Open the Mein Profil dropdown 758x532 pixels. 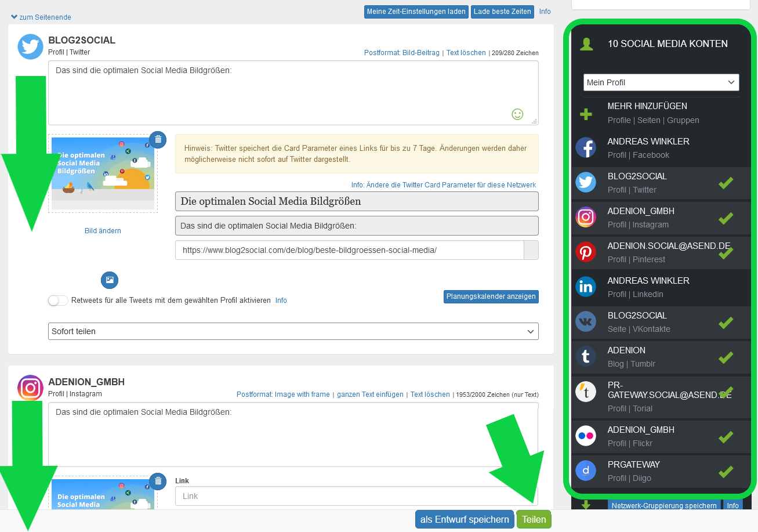coord(661,82)
